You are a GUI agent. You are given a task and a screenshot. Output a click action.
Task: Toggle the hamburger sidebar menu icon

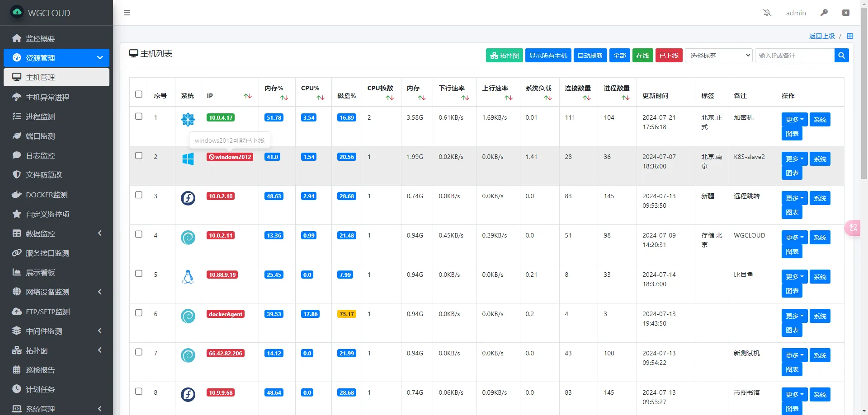click(x=127, y=13)
